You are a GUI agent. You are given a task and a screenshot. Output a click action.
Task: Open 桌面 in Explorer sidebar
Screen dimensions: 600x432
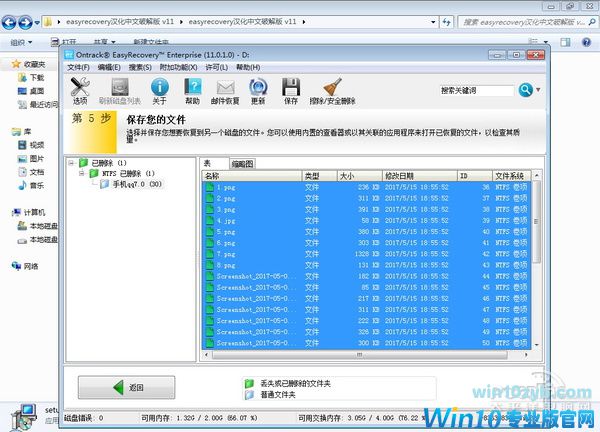pyautogui.click(x=32, y=91)
